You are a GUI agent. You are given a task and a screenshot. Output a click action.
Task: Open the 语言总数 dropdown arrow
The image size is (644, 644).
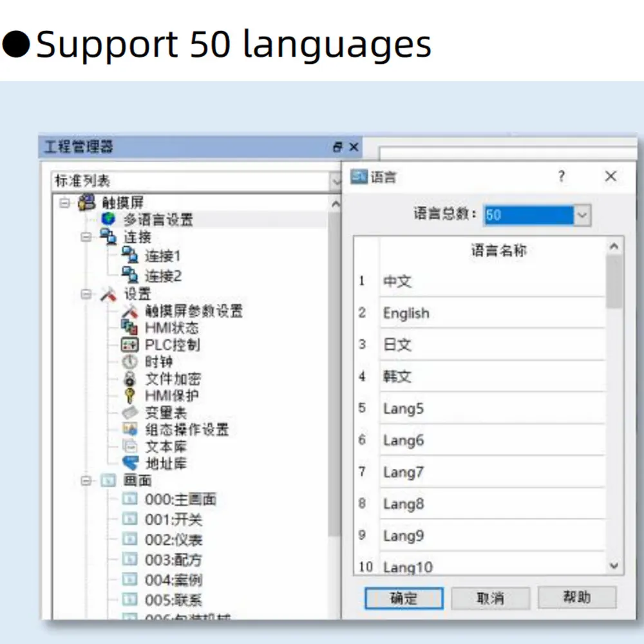click(x=582, y=215)
